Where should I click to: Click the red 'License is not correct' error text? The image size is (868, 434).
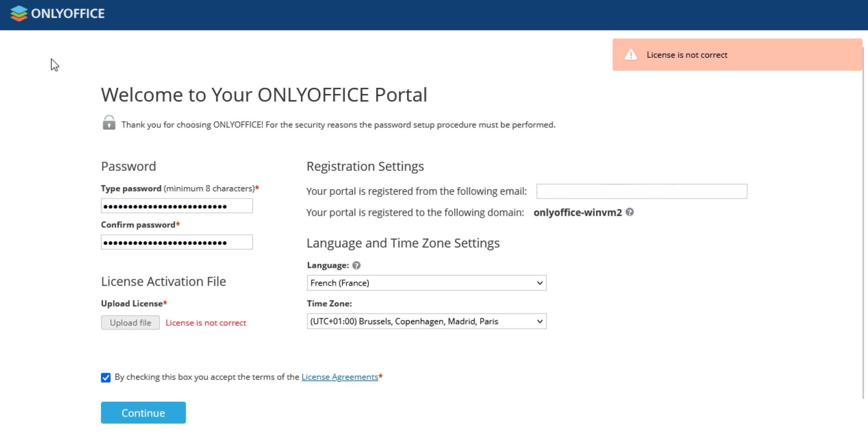[206, 323]
